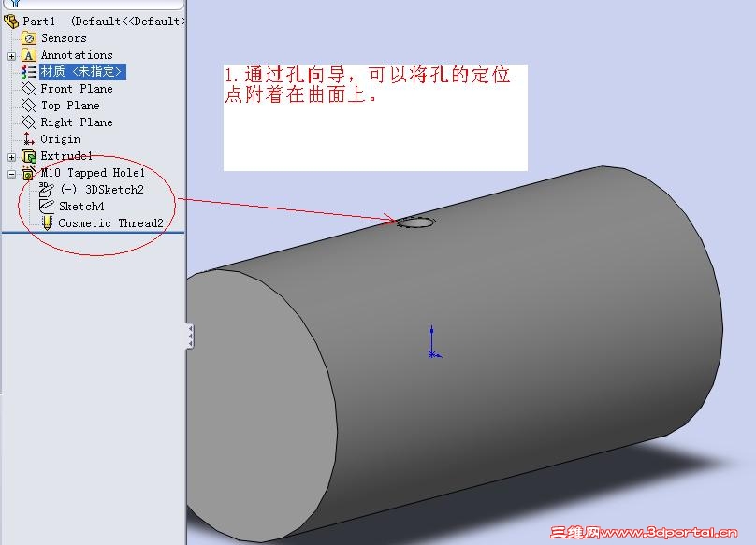Select the Top Plane label
The width and height of the screenshot is (756, 545).
(x=70, y=106)
